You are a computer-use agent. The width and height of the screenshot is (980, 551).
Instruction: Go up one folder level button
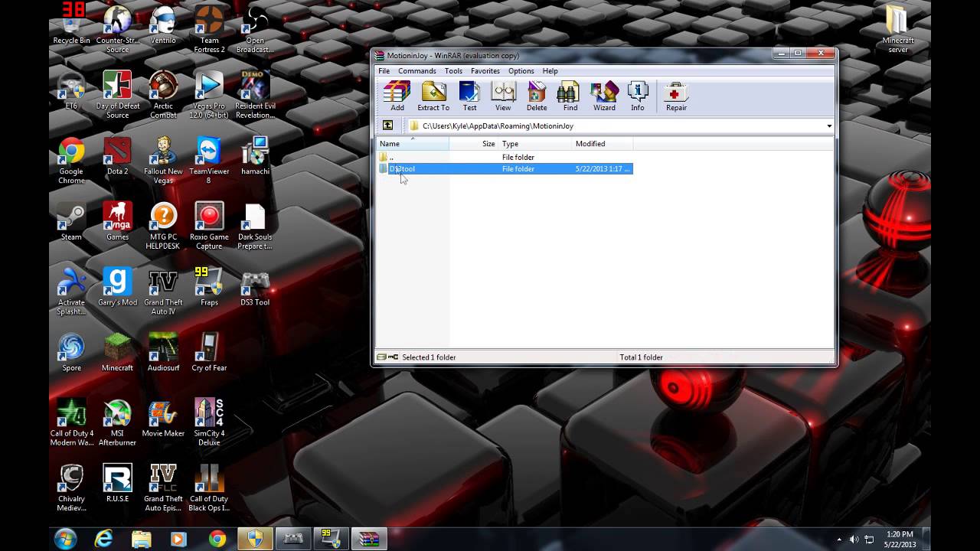point(387,126)
